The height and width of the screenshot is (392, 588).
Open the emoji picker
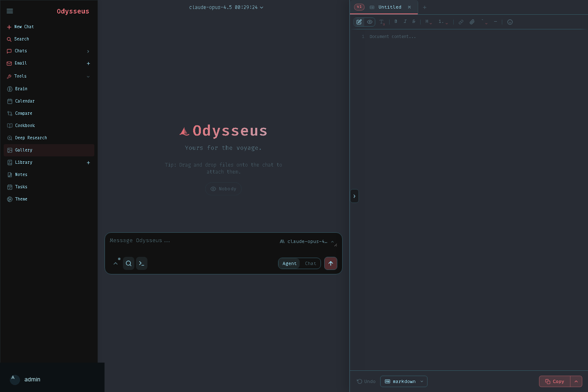tap(510, 22)
